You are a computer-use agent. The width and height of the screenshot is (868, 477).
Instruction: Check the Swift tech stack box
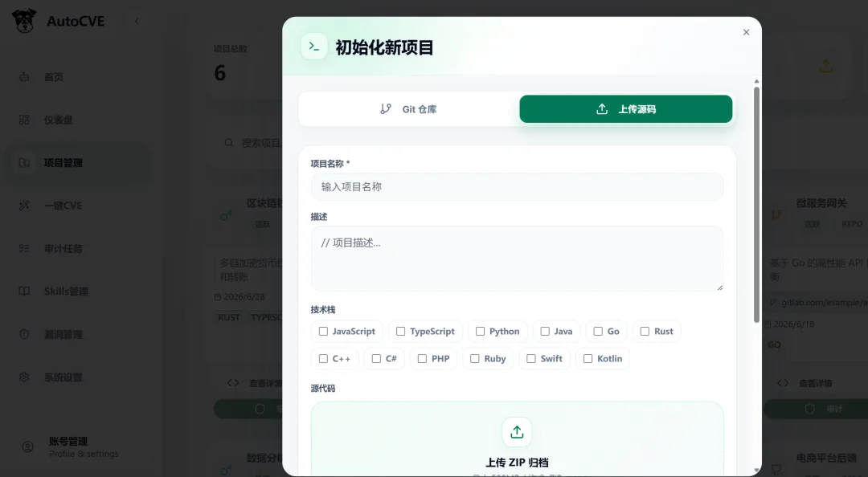[531, 359]
